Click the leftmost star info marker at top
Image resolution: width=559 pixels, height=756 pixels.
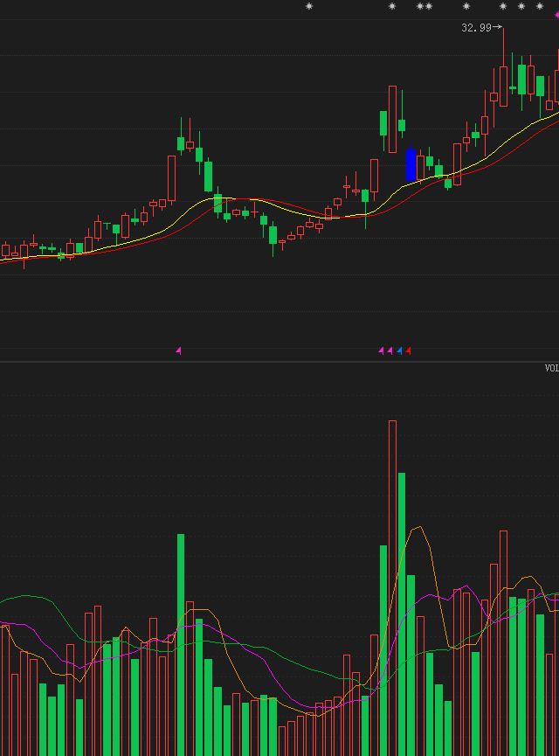309,6
